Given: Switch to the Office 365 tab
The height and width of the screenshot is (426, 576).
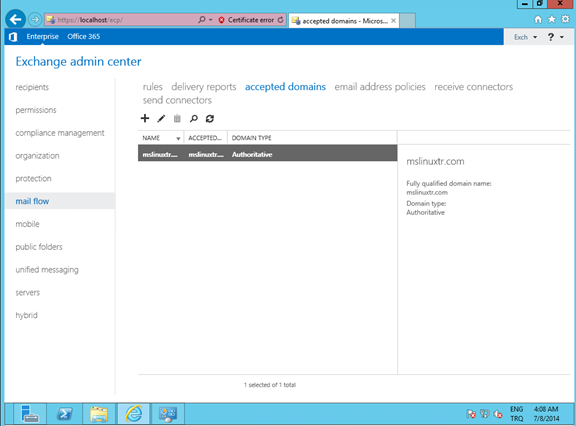Looking at the screenshot, I should point(83,36).
